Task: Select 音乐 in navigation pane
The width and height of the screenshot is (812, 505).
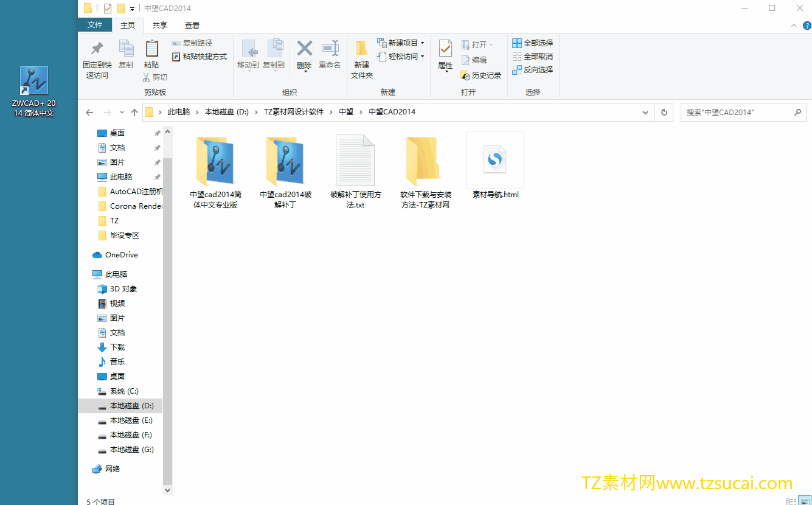Action: (112, 361)
